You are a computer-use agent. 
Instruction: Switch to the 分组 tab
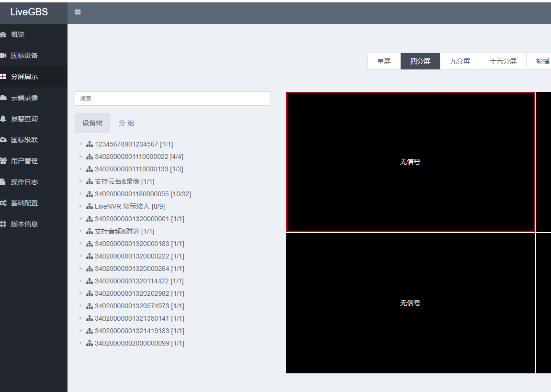coord(126,123)
